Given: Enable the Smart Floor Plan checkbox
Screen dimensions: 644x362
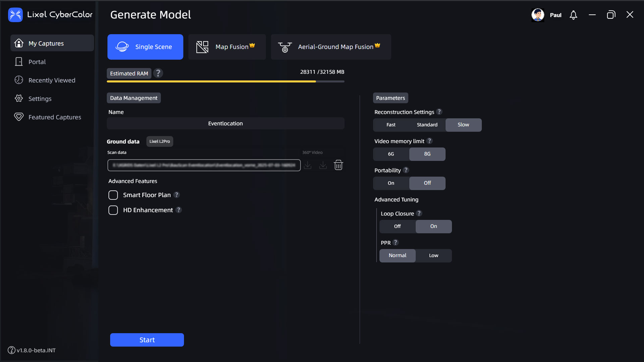Looking at the screenshot, I should (x=113, y=195).
